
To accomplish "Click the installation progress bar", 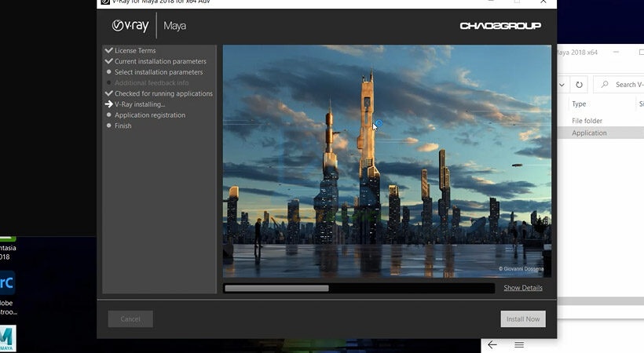I will [359, 288].
